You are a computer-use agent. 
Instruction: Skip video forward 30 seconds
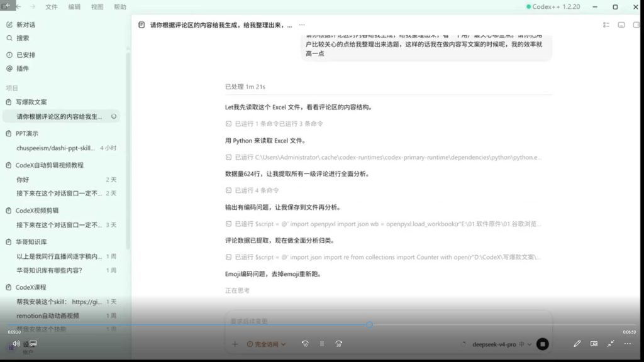[x=339, y=344]
